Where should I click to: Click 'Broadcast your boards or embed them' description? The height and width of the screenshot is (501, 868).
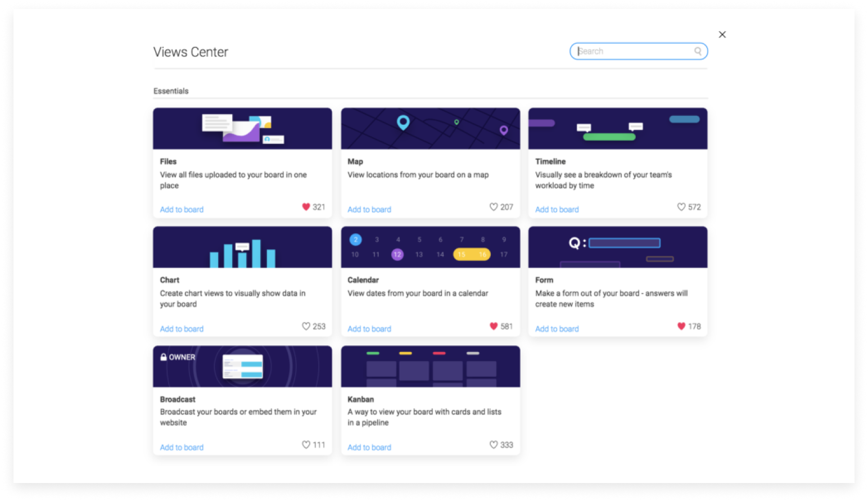[x=238, y=417]
